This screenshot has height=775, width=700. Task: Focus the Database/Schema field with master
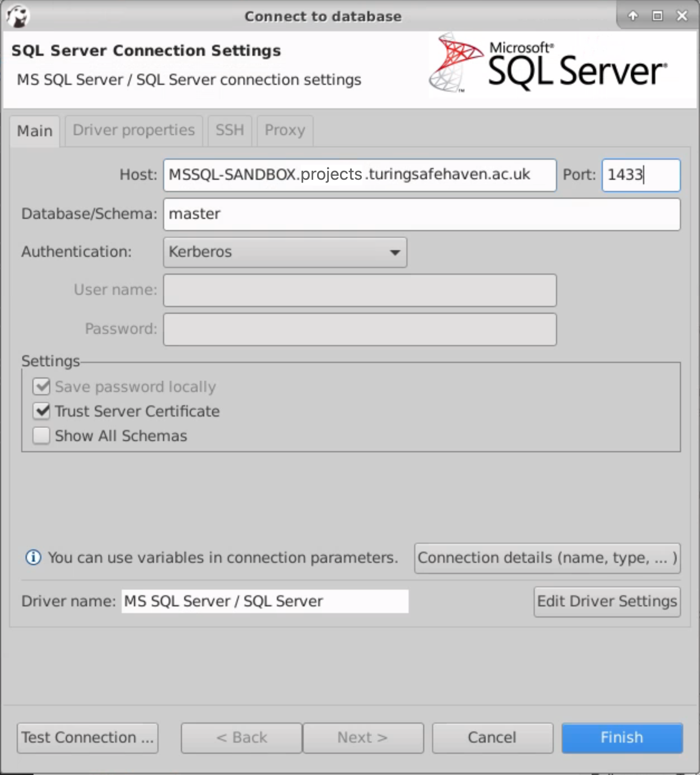point(421,214)
